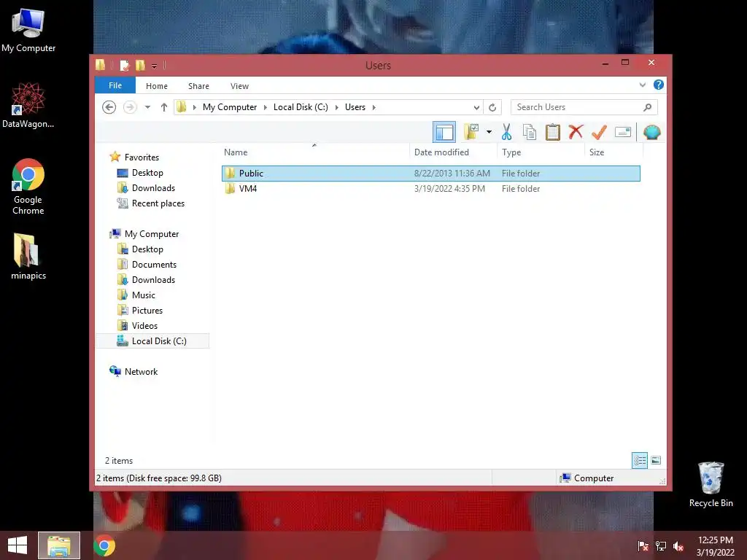Open Desktop under Favorites
This screenshot has height=560, width=747.
click(147, 172)
